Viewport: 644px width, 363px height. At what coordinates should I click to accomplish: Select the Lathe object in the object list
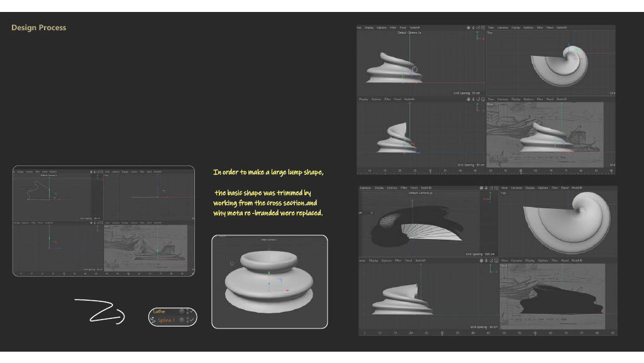pyautogui.click(x=159, y=311)
